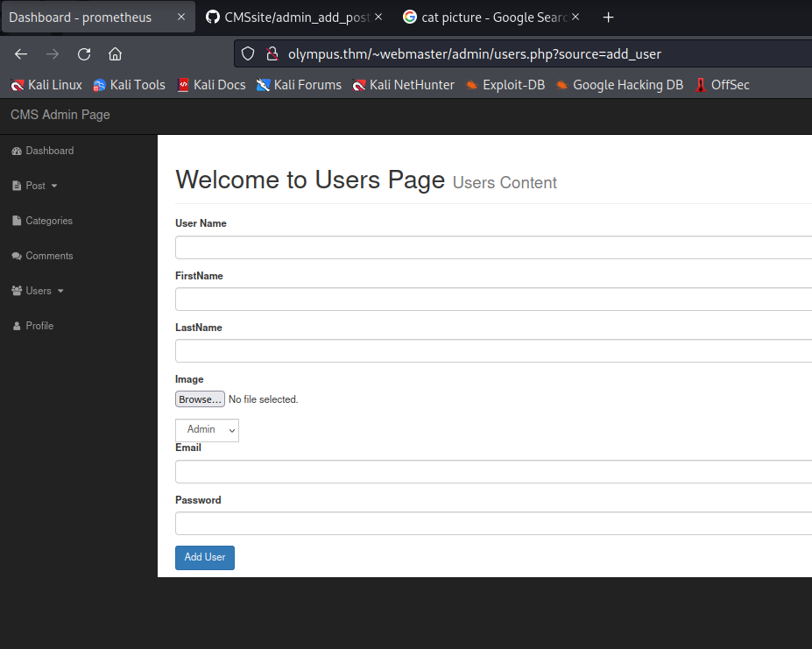Viewport: 812px width, 649px height.
Task: Open new tab with plus icon
Action: pos(609,18)
